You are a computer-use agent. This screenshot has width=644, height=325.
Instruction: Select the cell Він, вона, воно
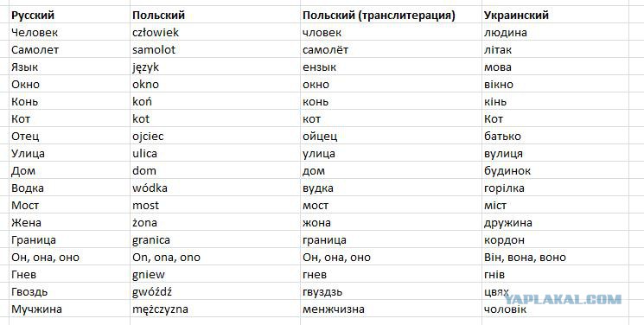point(555,257)
